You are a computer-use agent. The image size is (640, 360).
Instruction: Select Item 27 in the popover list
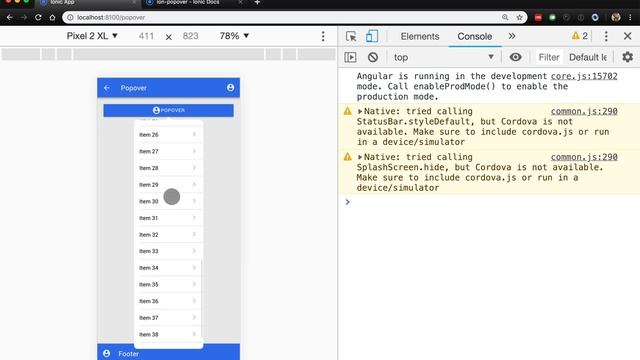click(x=169, y=151)
